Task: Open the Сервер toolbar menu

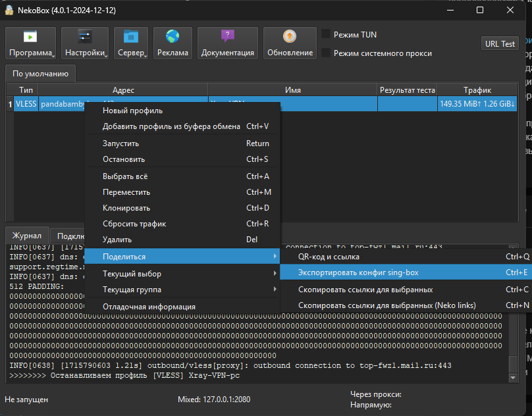Action: point(131,43)
